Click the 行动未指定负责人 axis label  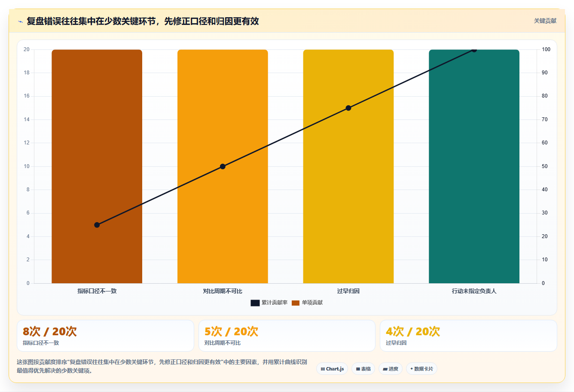pyautogui.click(x=474, y=291)
